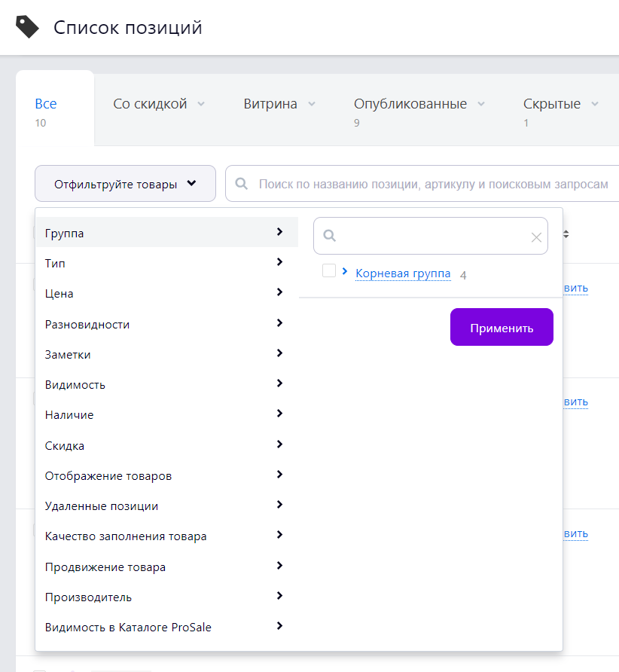This screenshot has height=672, width=619.
Task: Choose Производитель filter option
Action: tap(167, 597)
